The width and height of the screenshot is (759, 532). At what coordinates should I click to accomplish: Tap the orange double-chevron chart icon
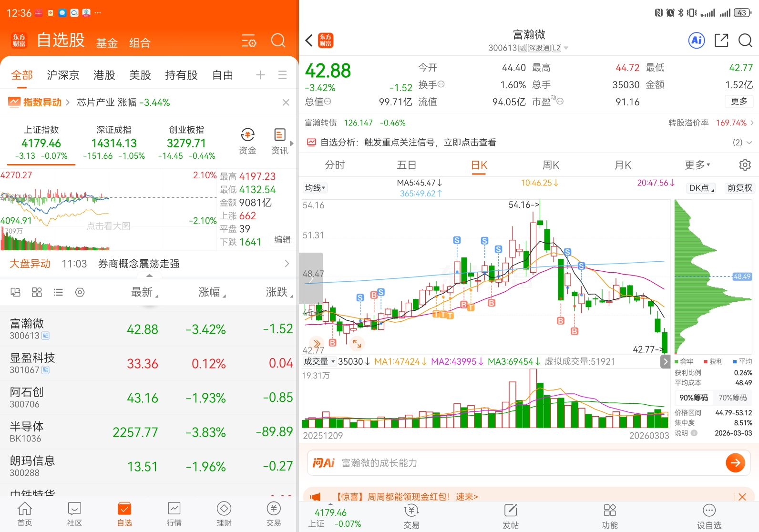[317, 343]
